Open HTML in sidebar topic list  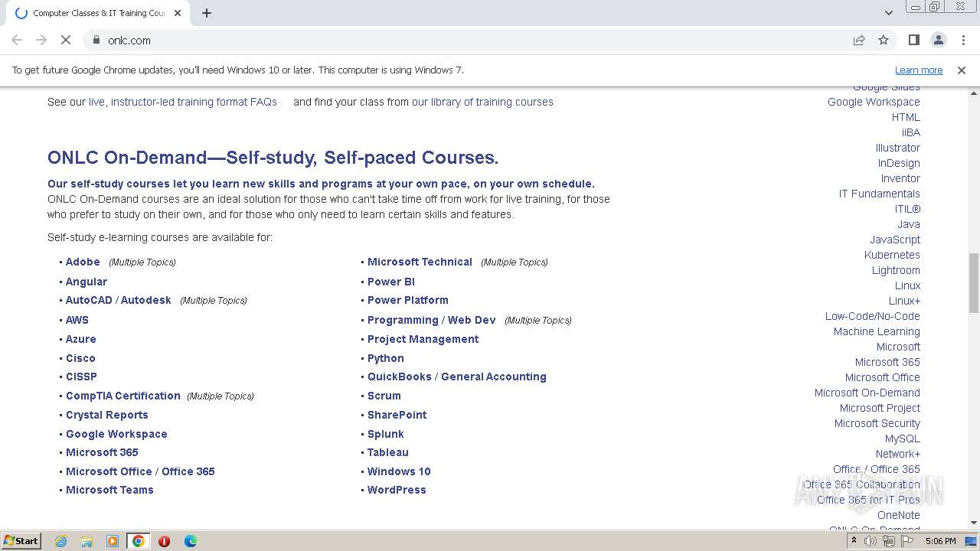[906, 117]
